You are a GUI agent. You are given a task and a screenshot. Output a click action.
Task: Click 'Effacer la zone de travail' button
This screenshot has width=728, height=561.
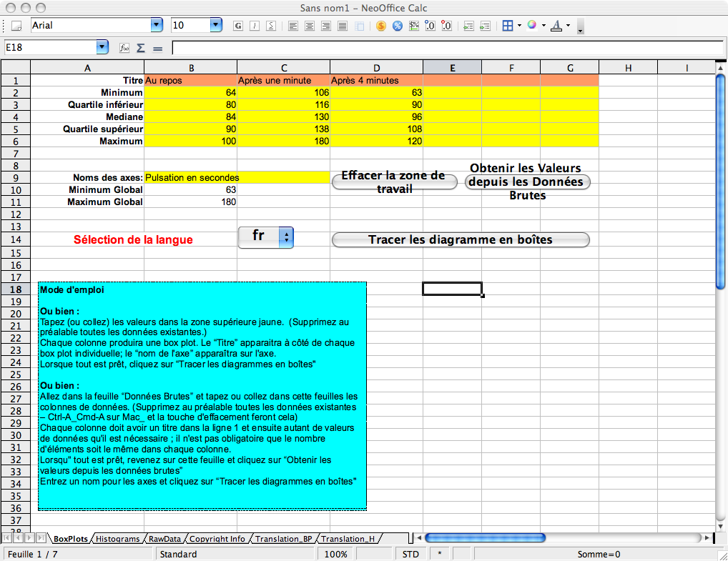pyautogui.click(x=394, y=182)
